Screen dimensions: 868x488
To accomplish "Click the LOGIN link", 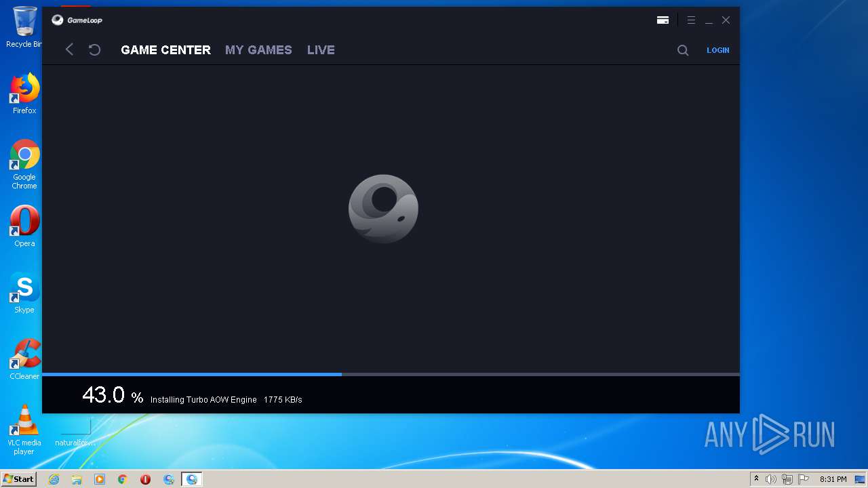I will coord(718,50).
